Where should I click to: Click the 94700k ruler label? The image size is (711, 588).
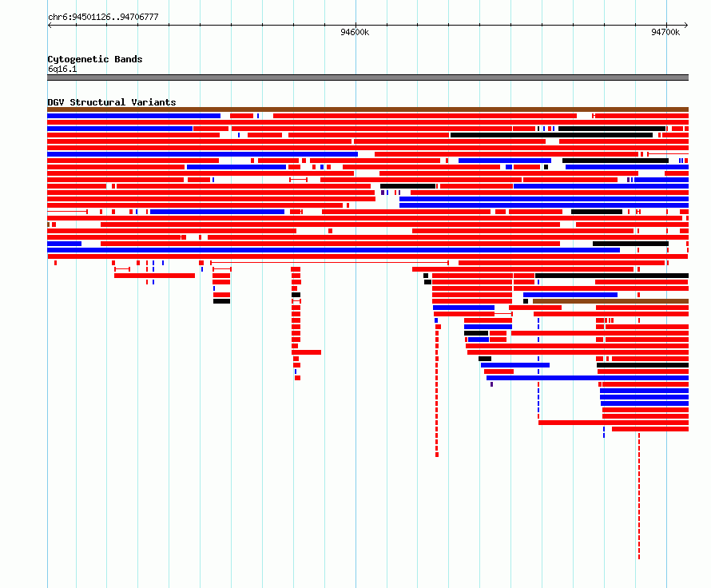[x=665, y=32]
